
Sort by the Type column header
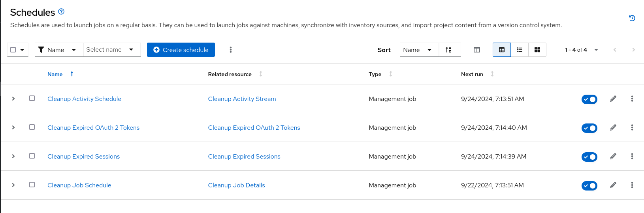[375, 74]
